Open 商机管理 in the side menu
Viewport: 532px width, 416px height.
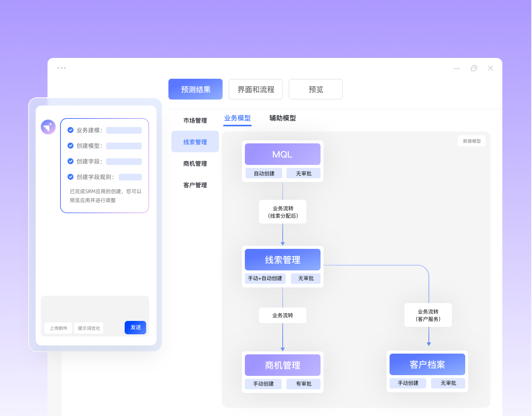click(x=195, y=163)
